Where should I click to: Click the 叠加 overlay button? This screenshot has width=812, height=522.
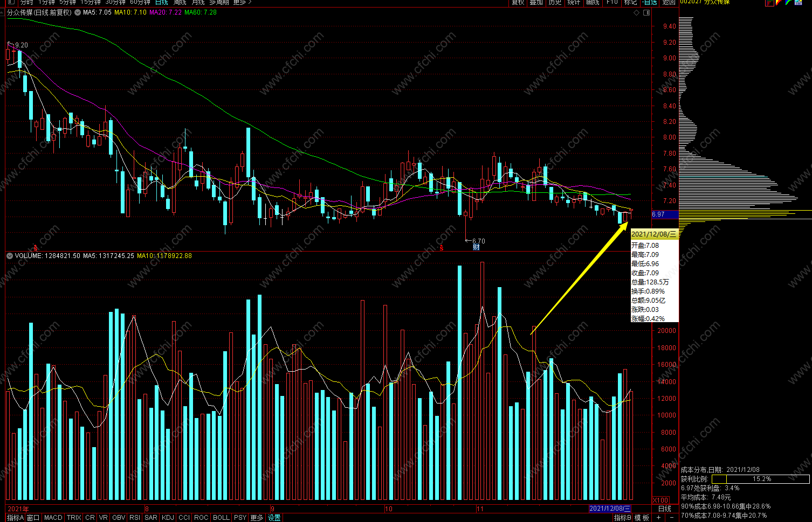point(536,2)
